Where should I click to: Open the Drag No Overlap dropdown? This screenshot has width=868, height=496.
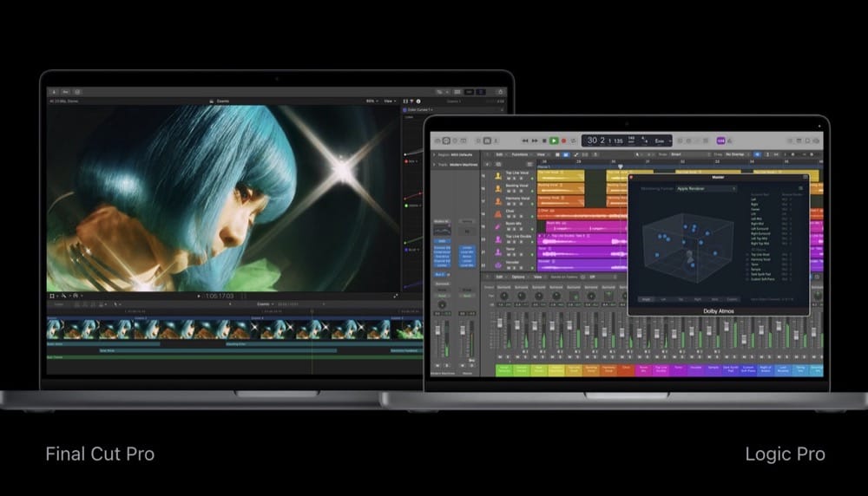[x=736, y=155]
